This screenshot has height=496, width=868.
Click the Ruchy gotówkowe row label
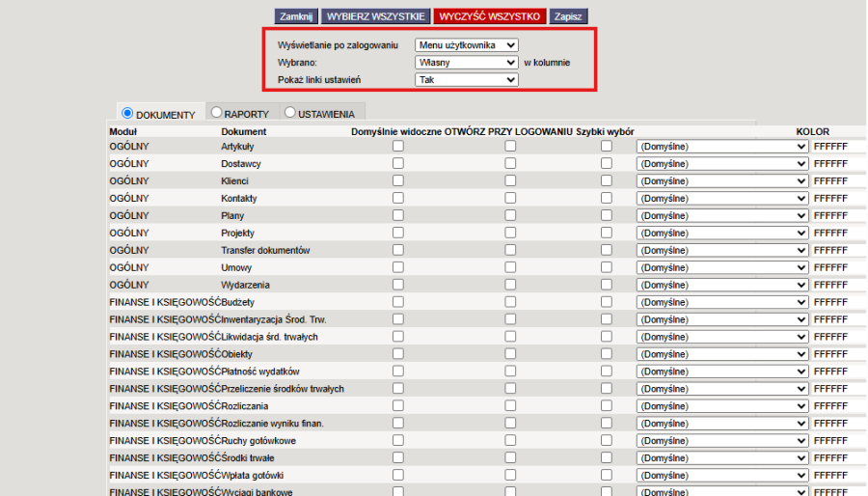tap(258, 441)
